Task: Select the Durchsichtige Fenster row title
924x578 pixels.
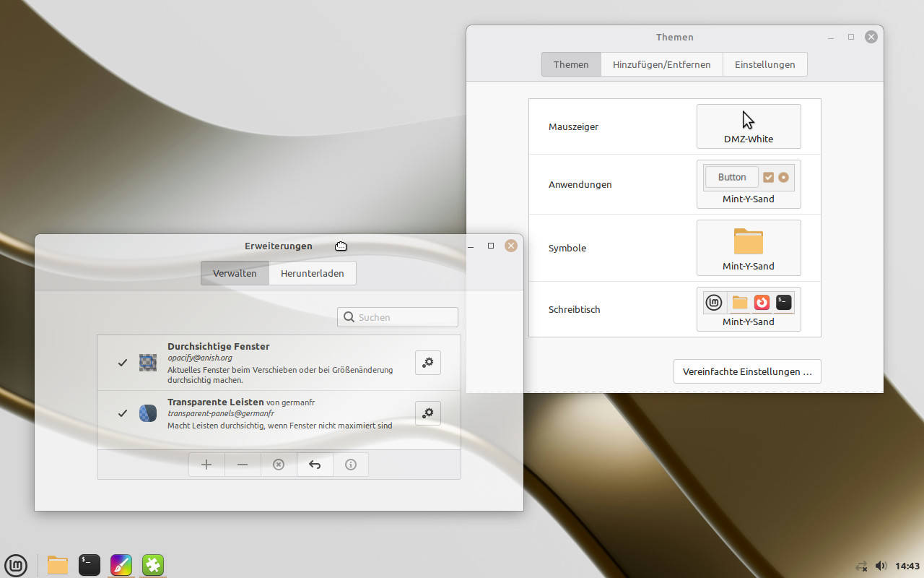Action: 219,347
